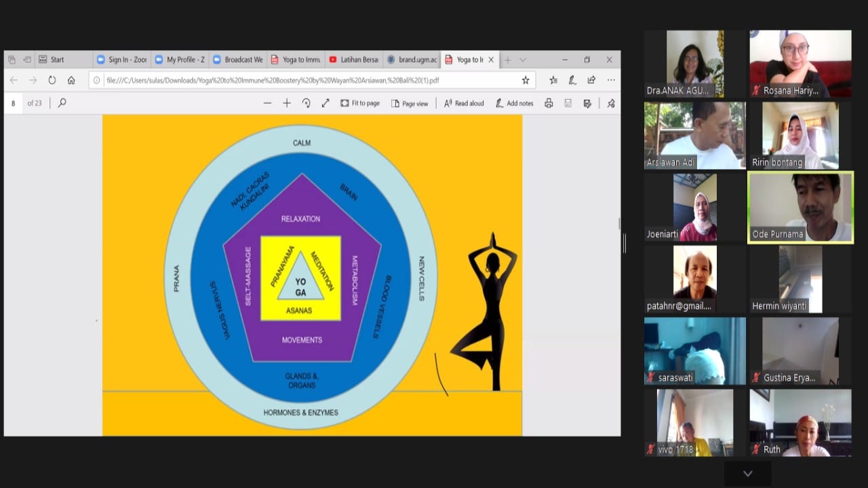868x488 pixels.
Task: Switch to the My Profile Zoom tab
Action: [180, 60]
